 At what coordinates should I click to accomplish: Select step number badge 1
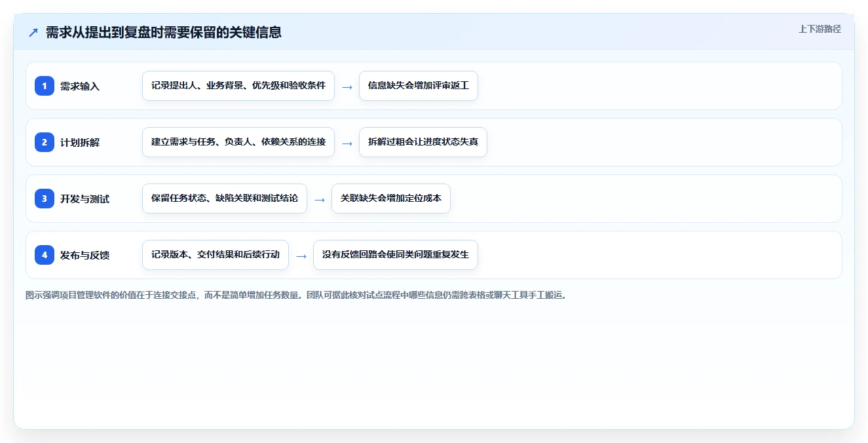(x=45, y=86)
